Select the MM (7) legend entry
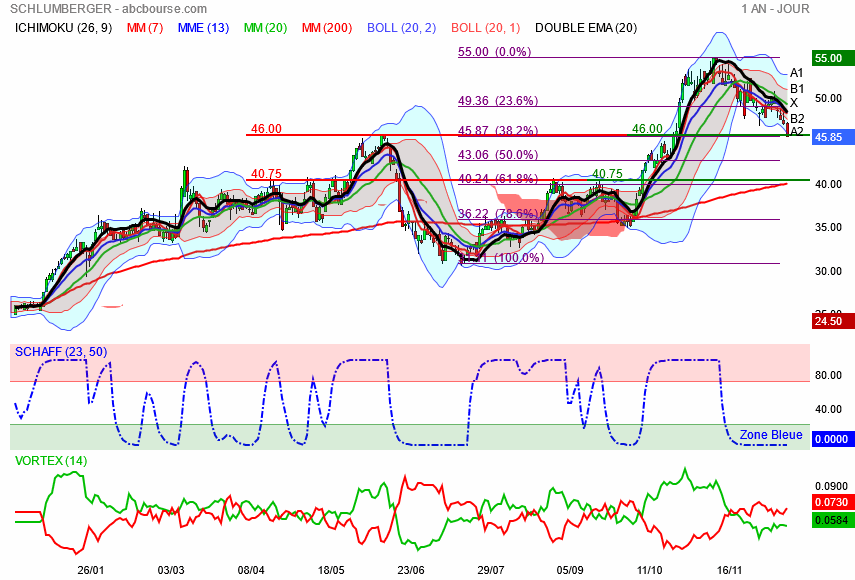Image resolution: width=855 pixels, height=580 pixels. (145, 28)
